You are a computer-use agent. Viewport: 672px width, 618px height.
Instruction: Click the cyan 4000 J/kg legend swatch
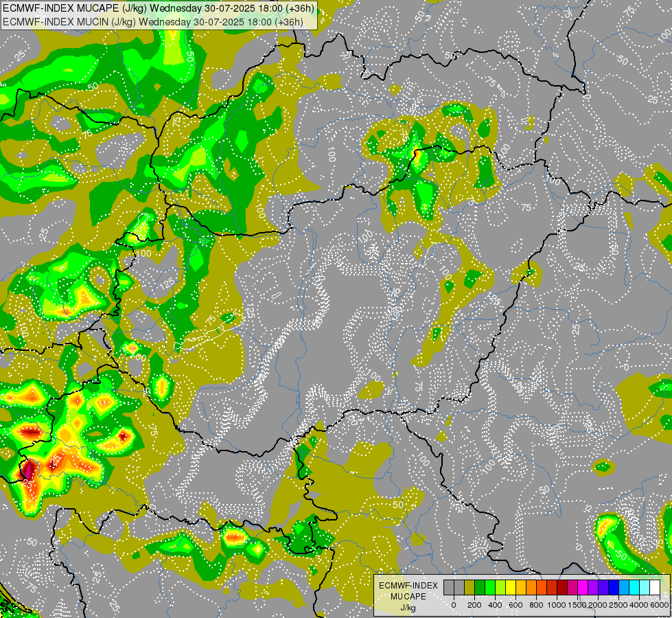pos(634,587)
